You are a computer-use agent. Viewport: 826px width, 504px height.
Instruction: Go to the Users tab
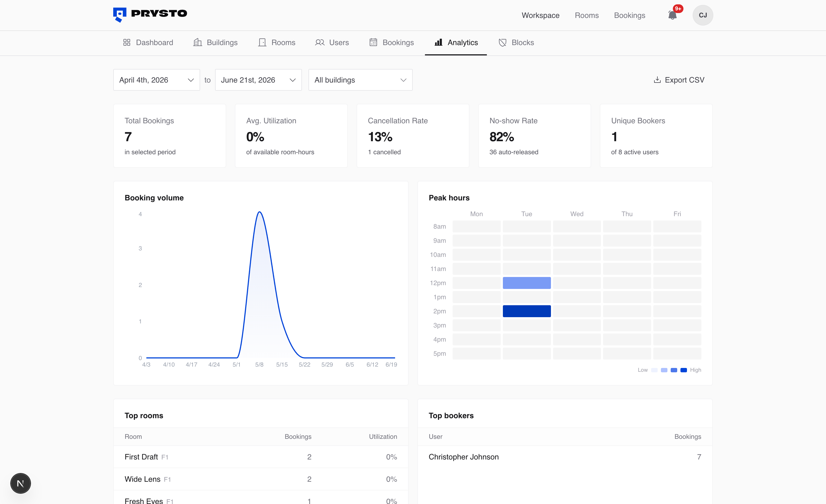click(x=332, y=43)
